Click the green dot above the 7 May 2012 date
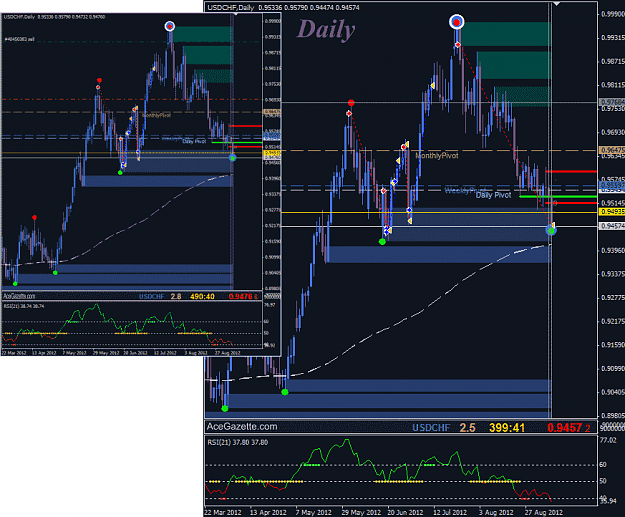This screenshot has width=625, height=517. coord(285,392)
